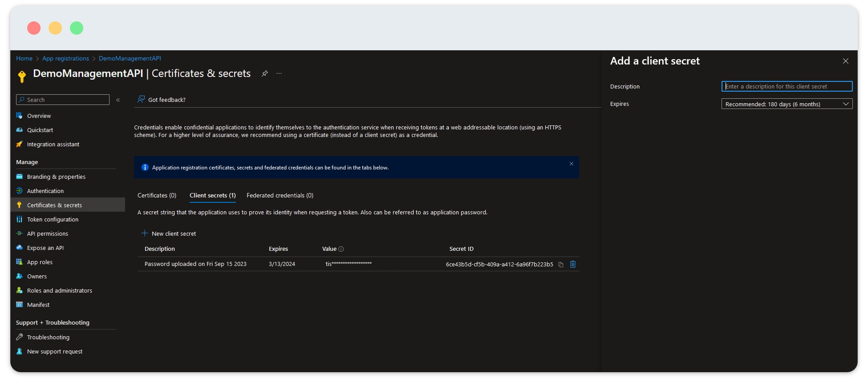The image size is (868, 378).
Task: Click the Authentication icon in sidebar
Action: 19,191
